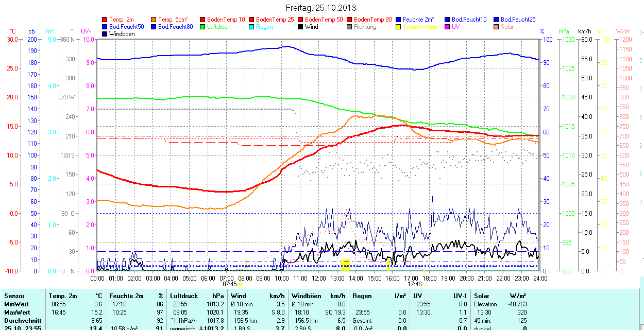Viewport: 644px width, 330px height.
Task: Click the W/m² axis unit label at top right
Action: (x=623, y=32)
